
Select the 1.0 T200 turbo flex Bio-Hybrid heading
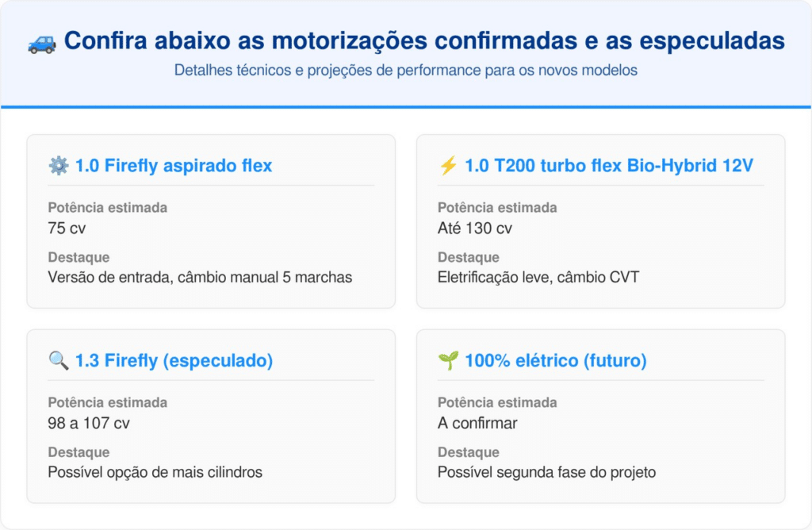(x=608, y=166)
